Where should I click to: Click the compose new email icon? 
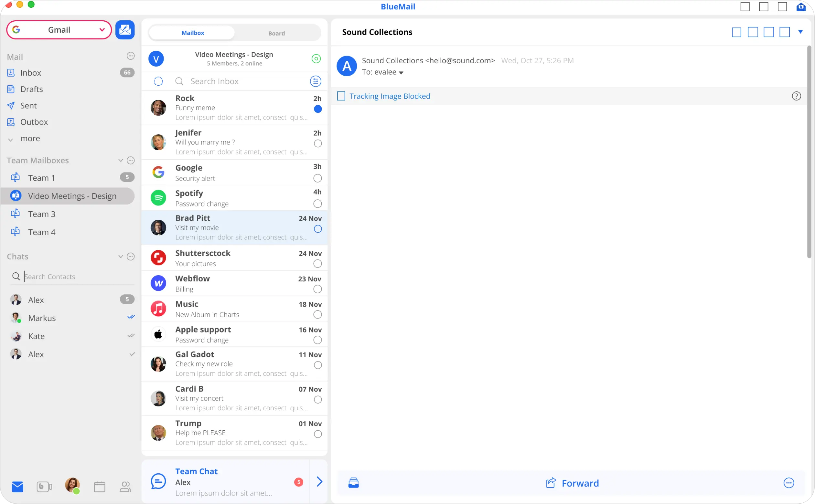coord(125,30)
